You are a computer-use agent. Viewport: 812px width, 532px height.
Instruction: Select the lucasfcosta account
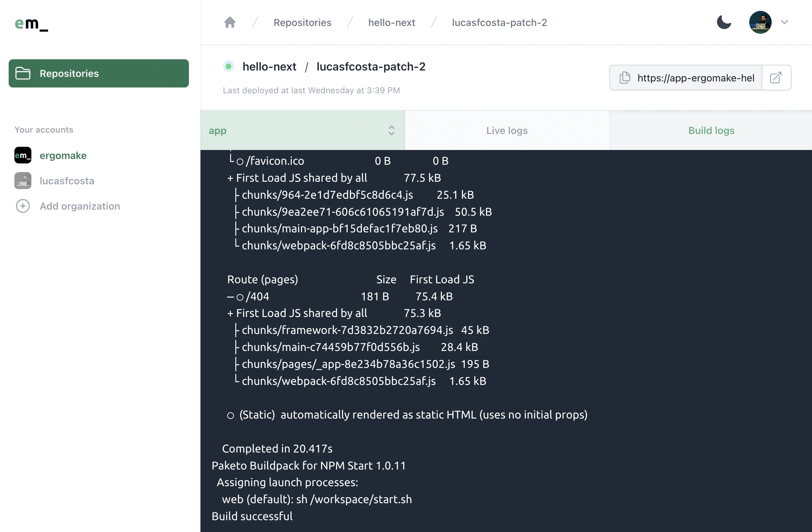click(x=67, y=181)
